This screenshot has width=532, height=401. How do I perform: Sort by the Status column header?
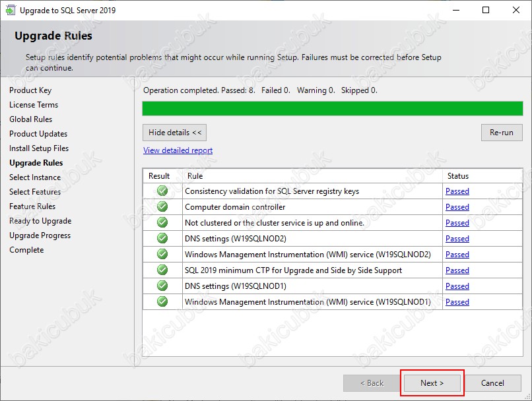point(482,176)
